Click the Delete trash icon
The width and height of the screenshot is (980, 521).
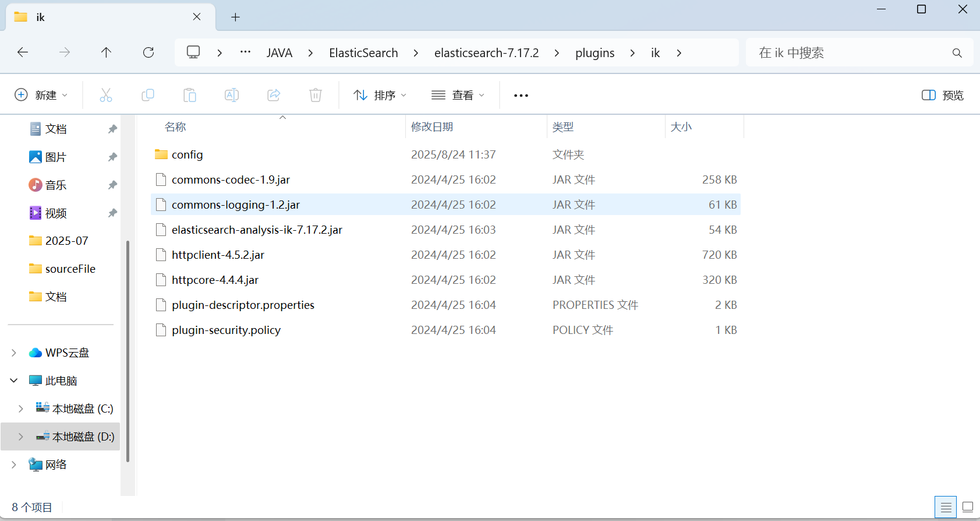coord(316,95)
